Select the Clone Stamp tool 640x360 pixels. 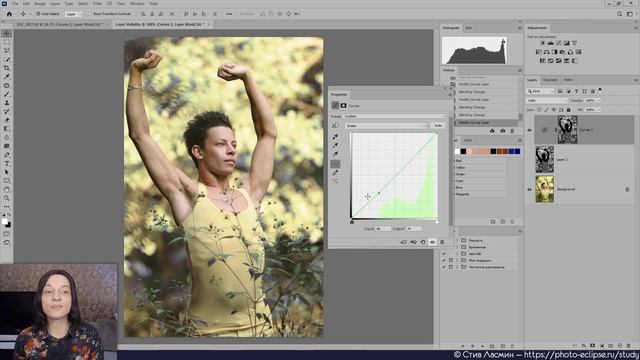[7, 102]
